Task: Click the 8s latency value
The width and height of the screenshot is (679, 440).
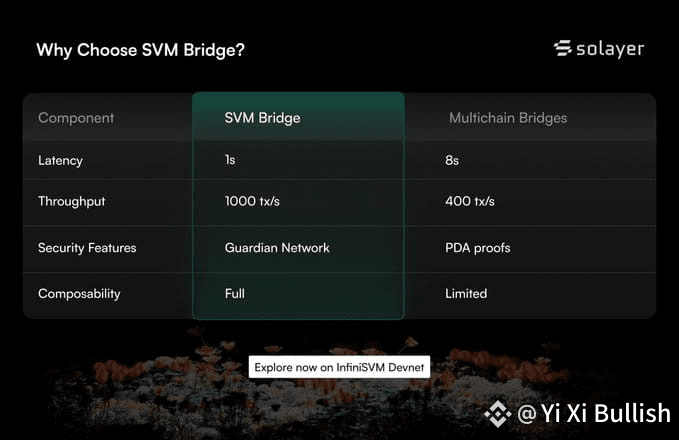Action: click(452, 160)
